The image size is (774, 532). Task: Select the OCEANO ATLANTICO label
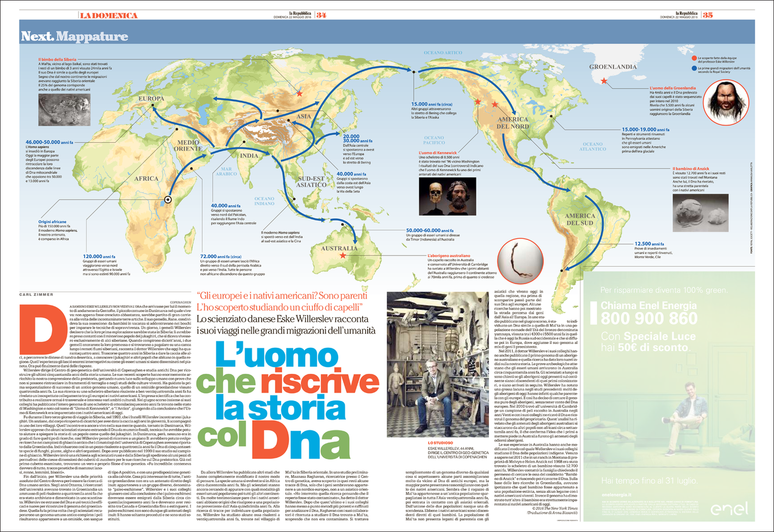click(593, 147)
